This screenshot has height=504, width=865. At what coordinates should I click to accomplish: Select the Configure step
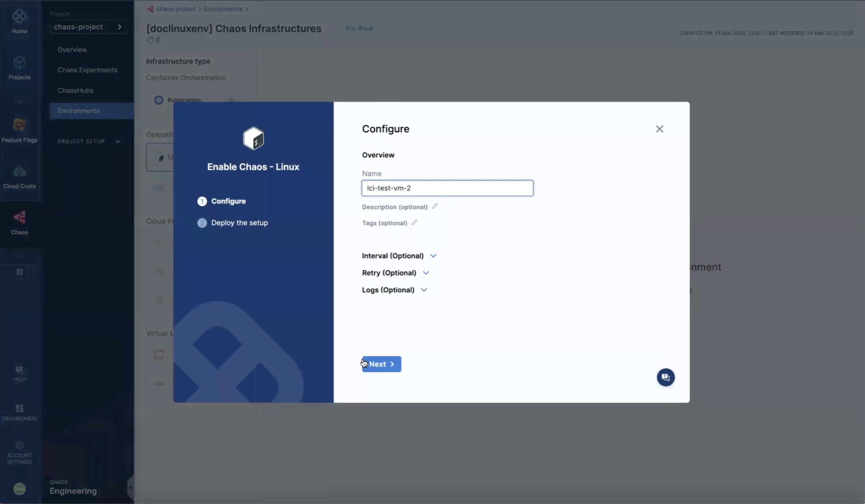221,201
